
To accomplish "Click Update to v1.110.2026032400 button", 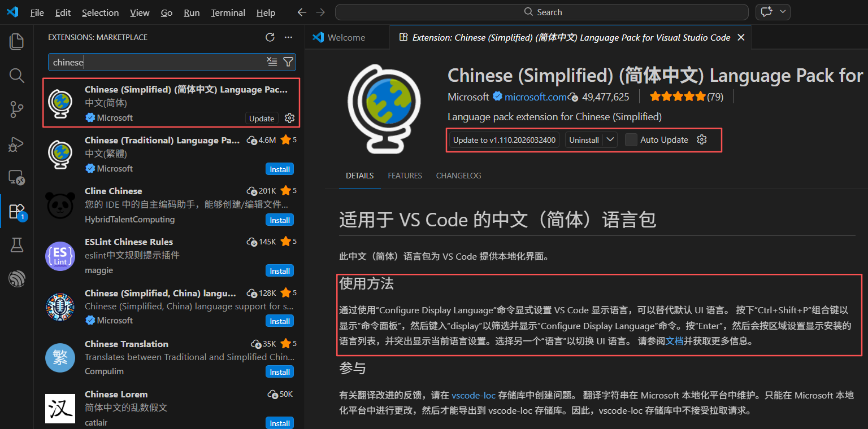I will pyautogui.click(x=505, y=139).
